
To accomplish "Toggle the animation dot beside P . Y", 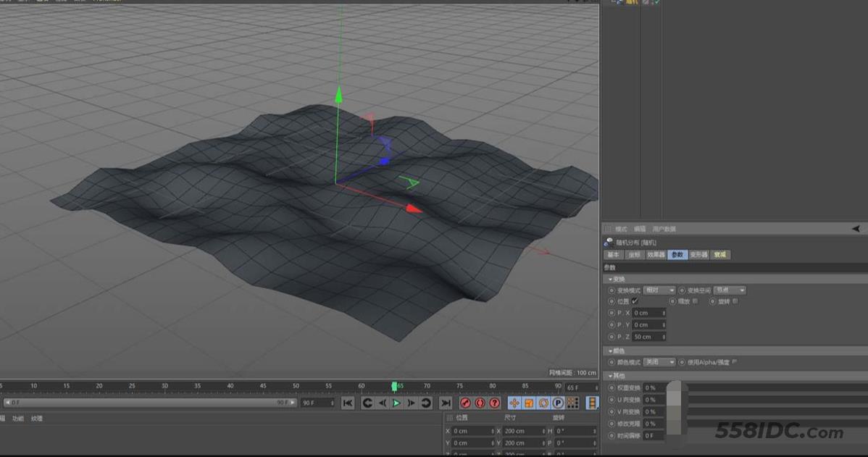I will point(612,324).
